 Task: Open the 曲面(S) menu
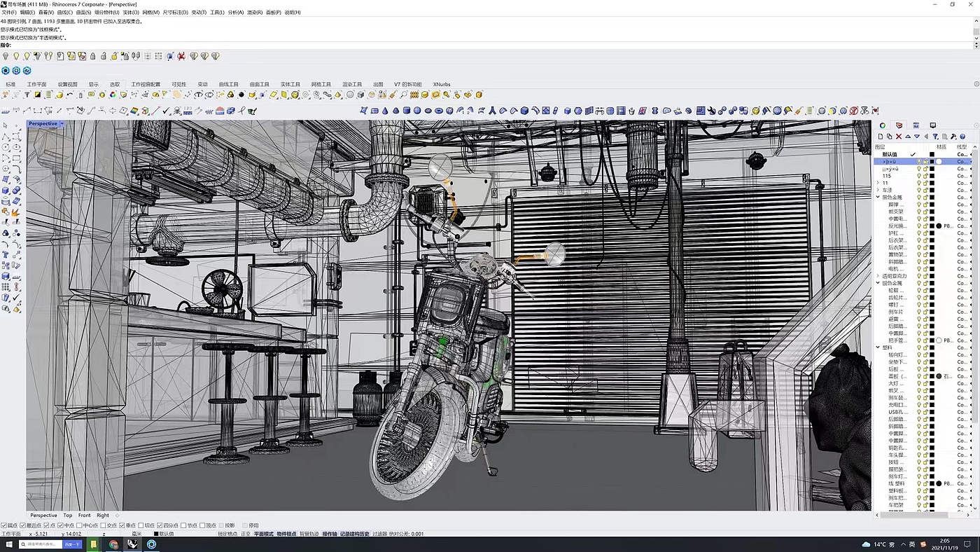(83, 13)
